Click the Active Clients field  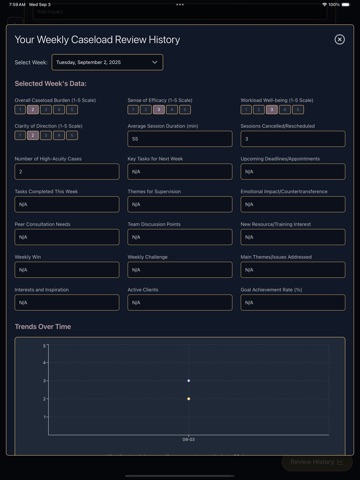(x=180, y=303)
